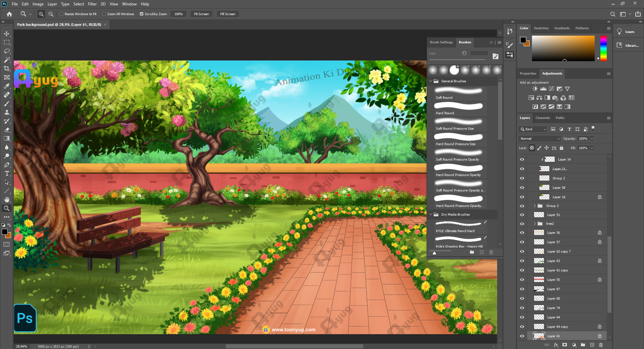
Task: Toggle visibility of tree2 group
Action: click(522, 224)
